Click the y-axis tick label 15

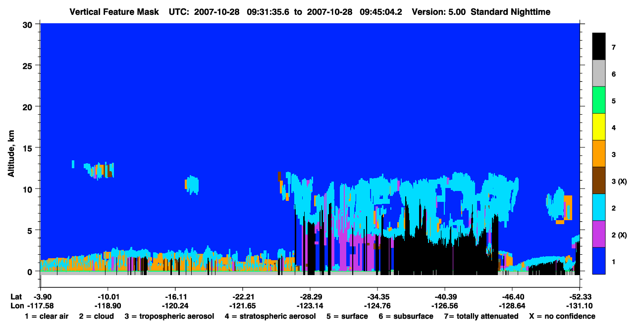[28, 148]
